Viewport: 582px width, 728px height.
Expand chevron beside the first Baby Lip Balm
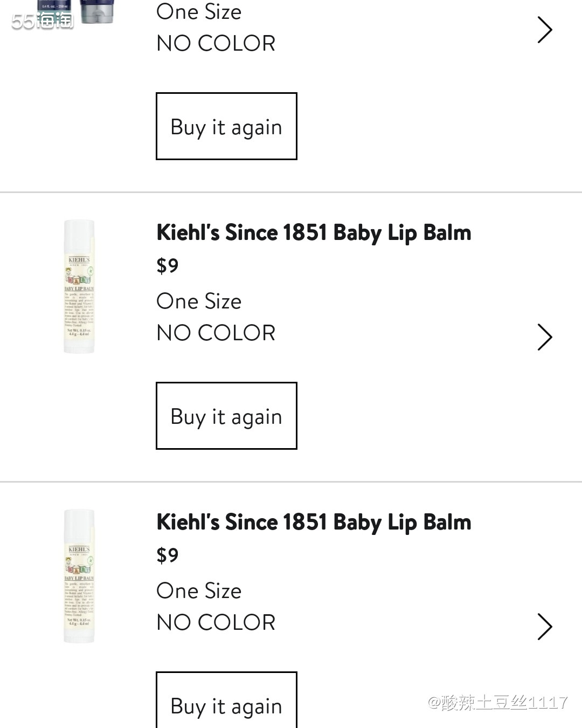click(545, 338)
